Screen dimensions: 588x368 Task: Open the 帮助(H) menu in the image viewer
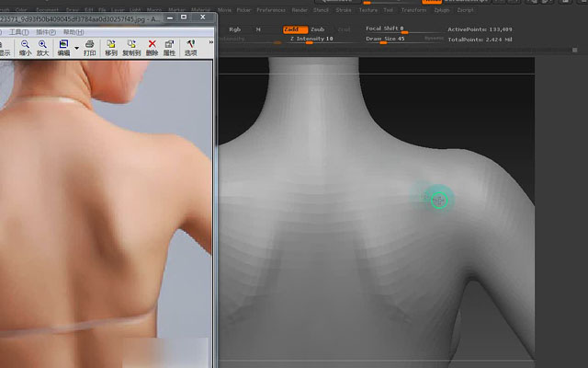73,32
